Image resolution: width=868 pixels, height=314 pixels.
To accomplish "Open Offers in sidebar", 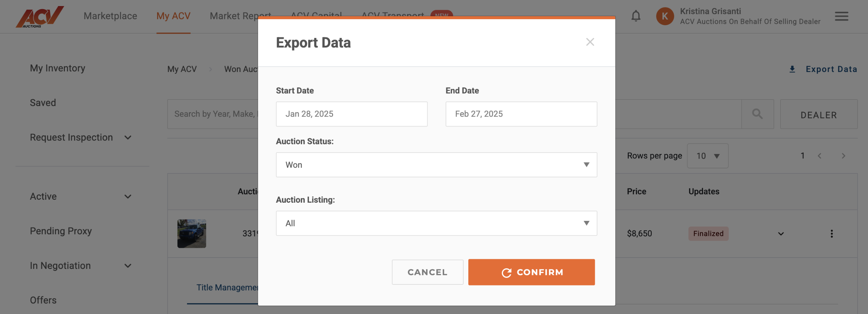I will 43,300.
